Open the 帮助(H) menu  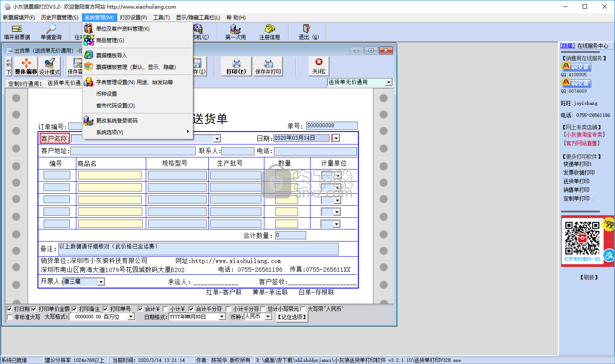236,18
